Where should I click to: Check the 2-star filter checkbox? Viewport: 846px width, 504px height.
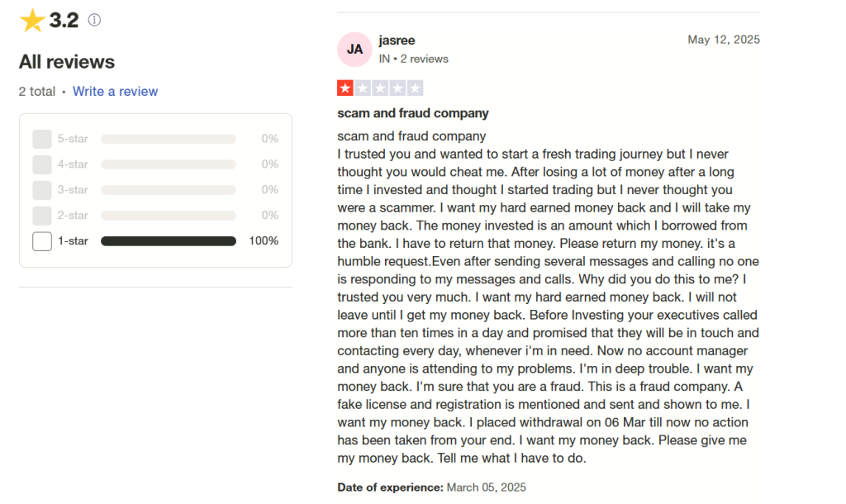pyautogui.click(x=42, y=216)
